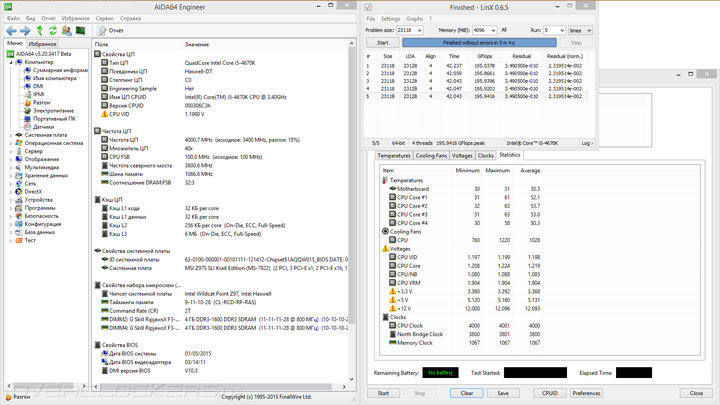Viewport: 720px width, 405px height.
Task: Click the green Back arrow in AIDA64 toolbar
Action: [x=10, y=31]
